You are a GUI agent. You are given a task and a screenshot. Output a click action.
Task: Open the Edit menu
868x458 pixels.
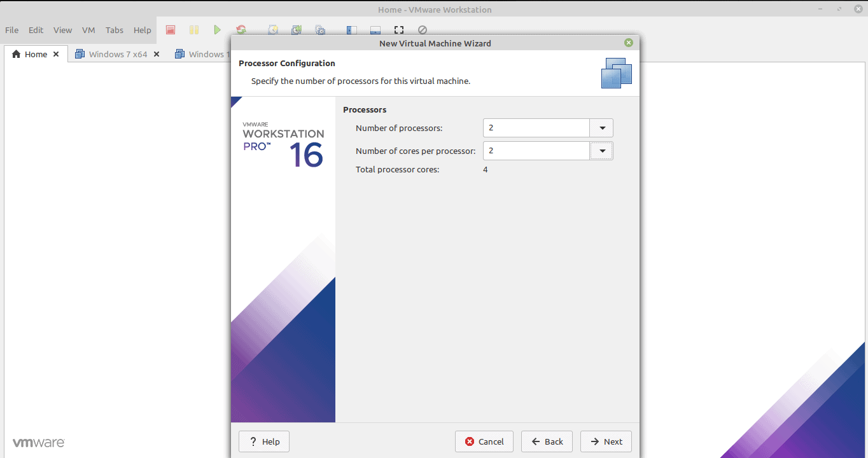point(36,30)
